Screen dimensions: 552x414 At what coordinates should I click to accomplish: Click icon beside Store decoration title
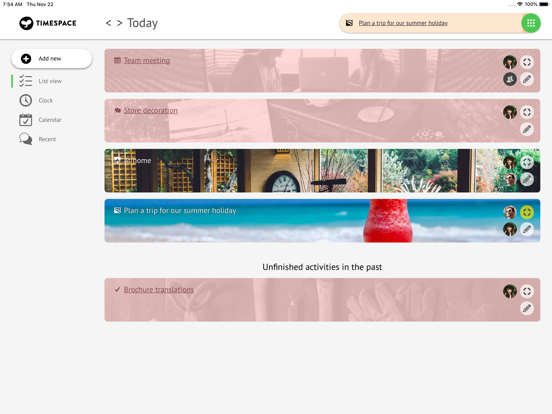click(117, 111)
